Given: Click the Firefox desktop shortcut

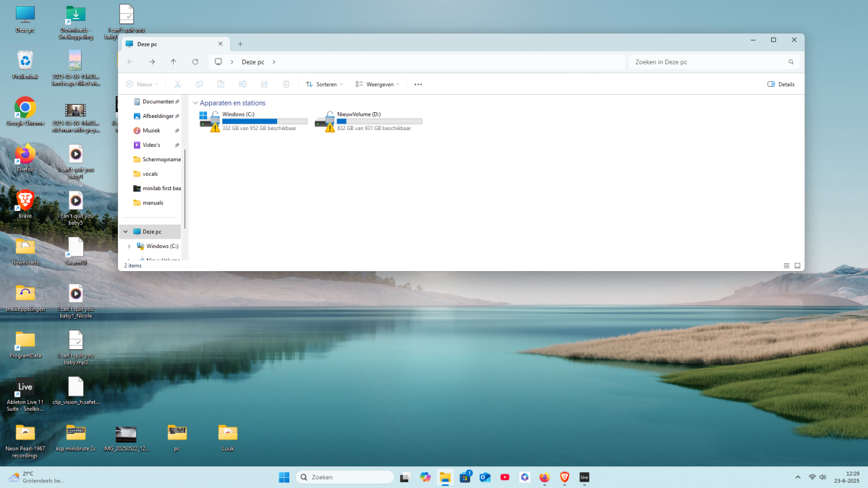Looking at the screenshot, I should (x=25, y=158).
